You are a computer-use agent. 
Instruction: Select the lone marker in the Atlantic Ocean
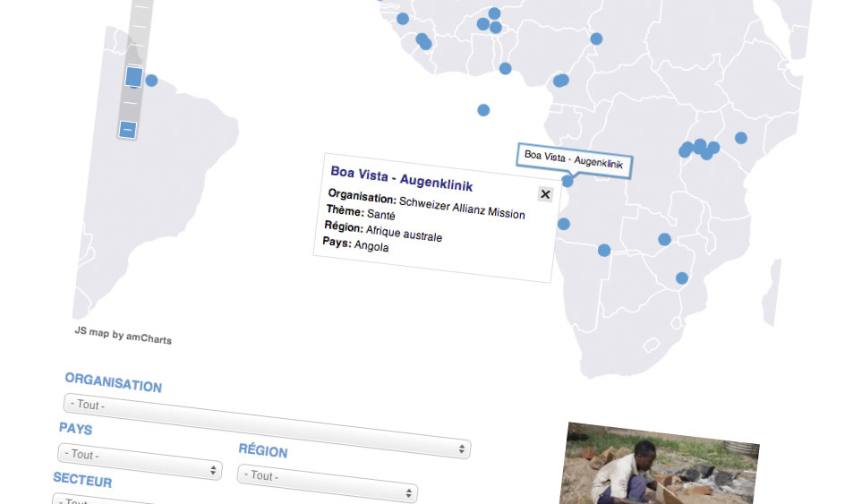coord(483,110)
